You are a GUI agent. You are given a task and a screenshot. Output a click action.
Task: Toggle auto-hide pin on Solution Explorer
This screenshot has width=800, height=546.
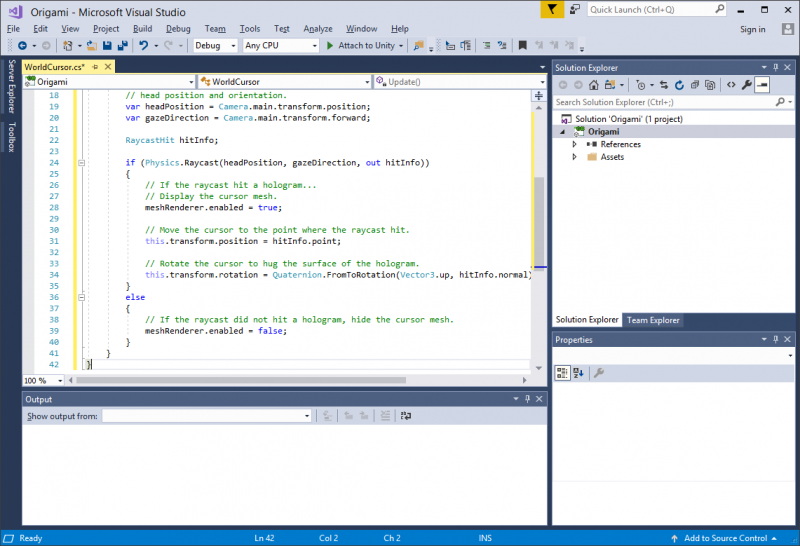(x=776, y=67)
